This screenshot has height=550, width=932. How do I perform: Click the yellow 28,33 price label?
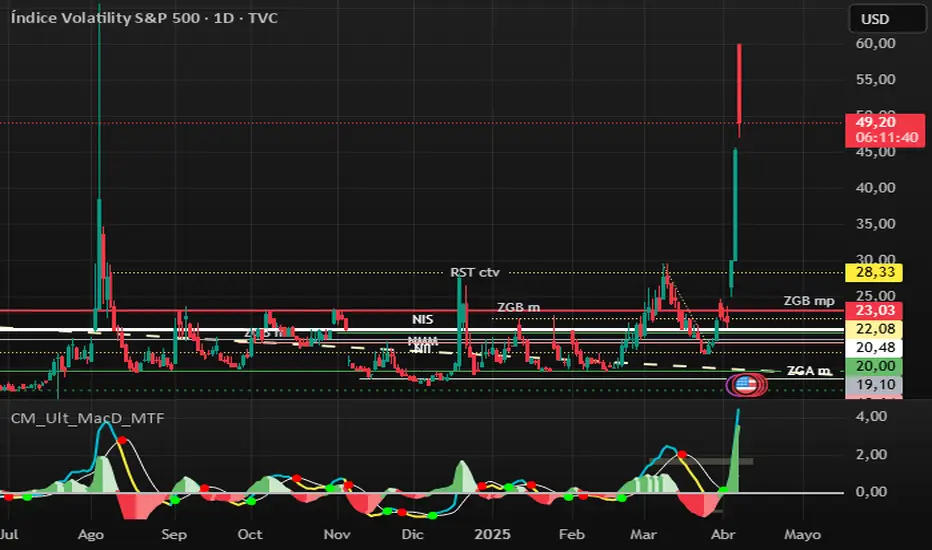[874, 272]
